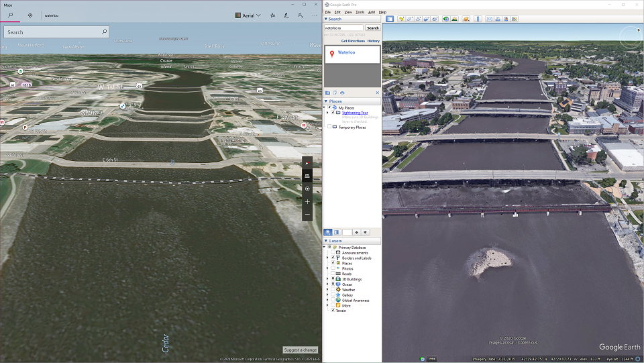The width and height of the screenshot is (644, 363).
Task: Open the Tools menu
Action: coord(360,12)
